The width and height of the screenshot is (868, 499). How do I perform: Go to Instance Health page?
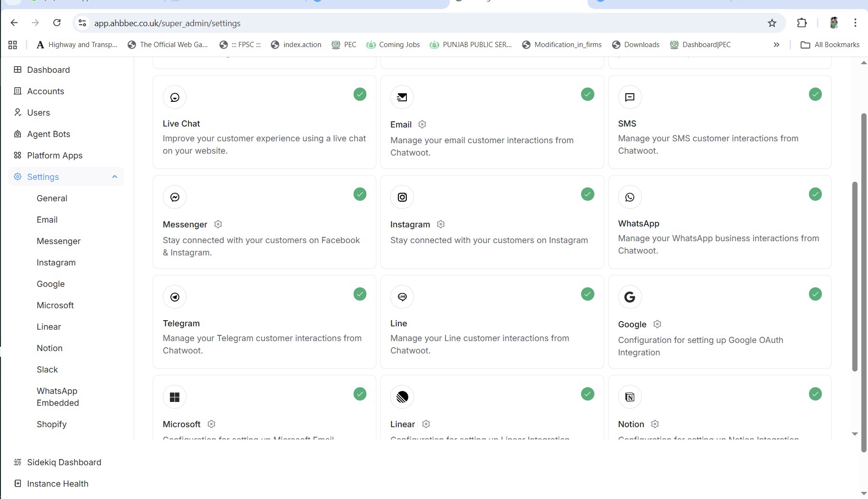pyautogui.click(x=58, y=483)
